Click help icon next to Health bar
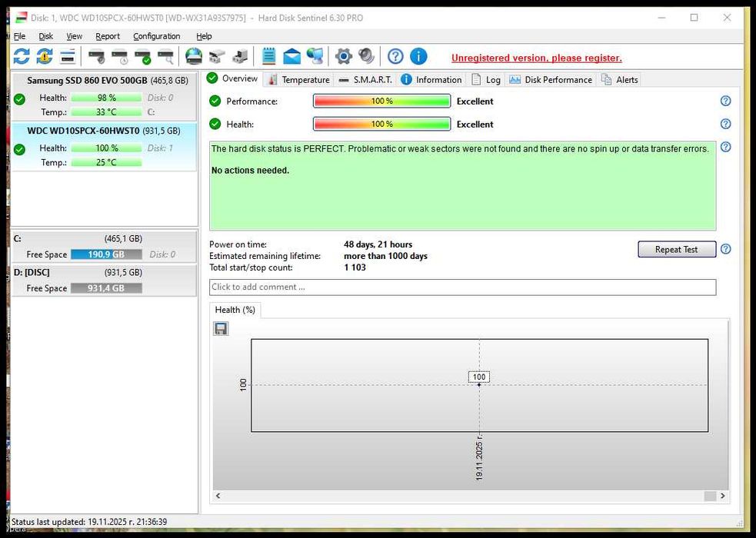The width and height of the screenshot is (756, 538). 725,125
